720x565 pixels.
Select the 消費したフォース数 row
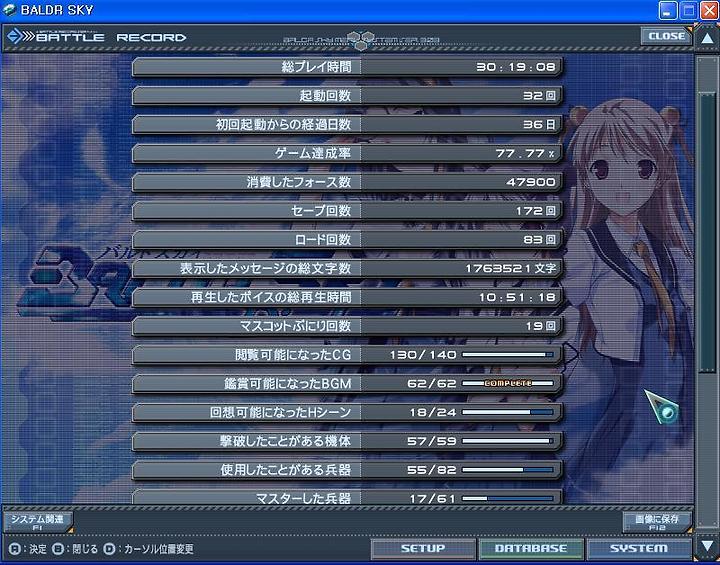click(347, 182)
